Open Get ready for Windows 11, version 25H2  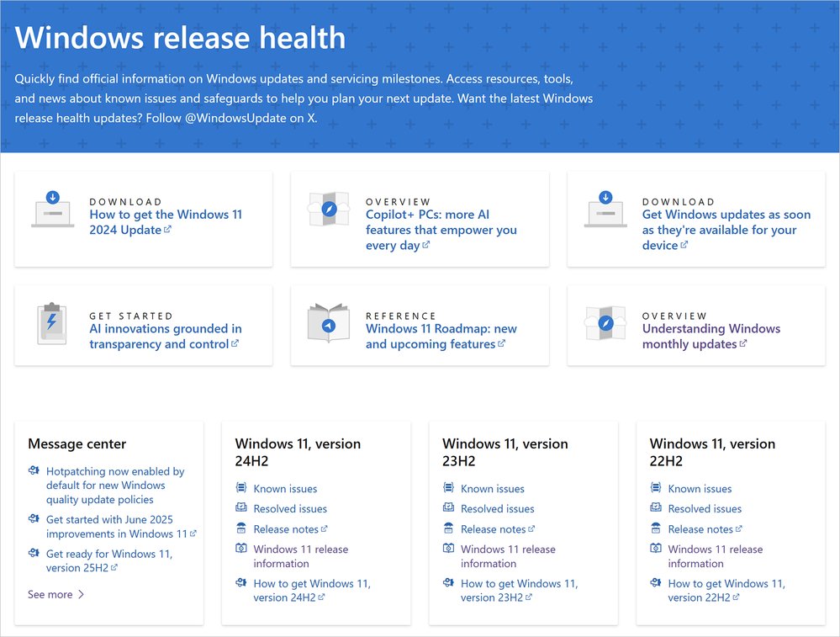109,561
